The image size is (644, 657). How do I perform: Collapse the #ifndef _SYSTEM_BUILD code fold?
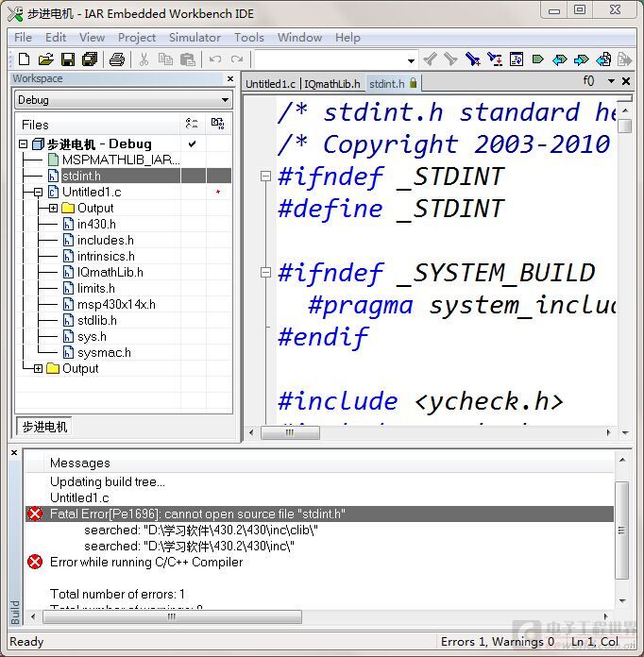(265, 273)
